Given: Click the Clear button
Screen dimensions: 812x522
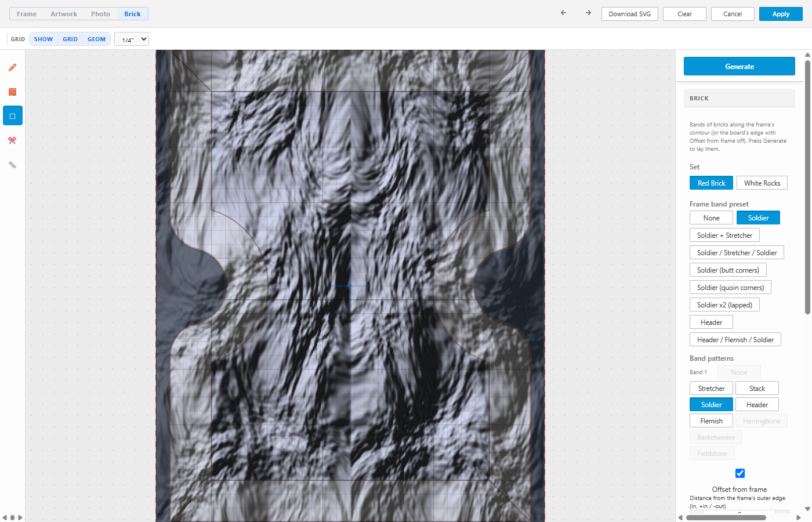Looking at the screenshot, I should point(684,14).
